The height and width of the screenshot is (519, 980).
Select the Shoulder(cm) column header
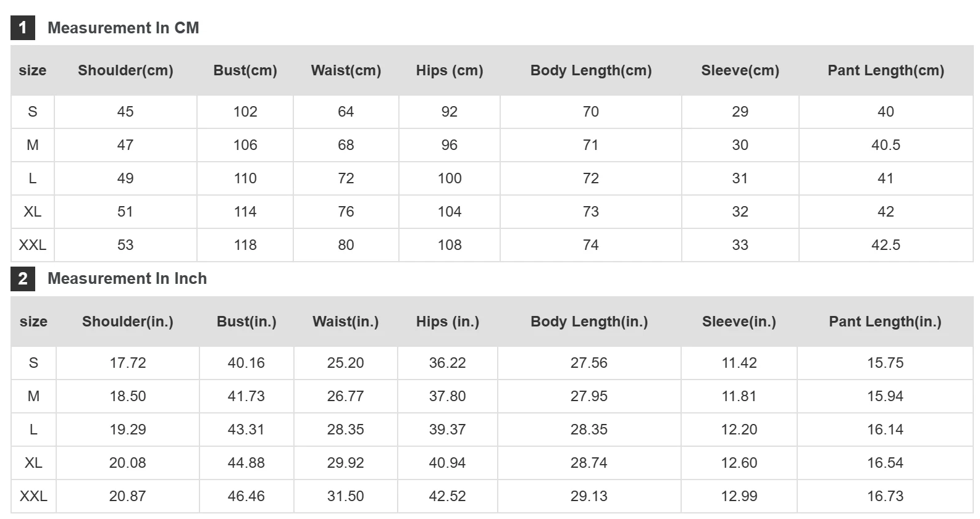[125, 70]
